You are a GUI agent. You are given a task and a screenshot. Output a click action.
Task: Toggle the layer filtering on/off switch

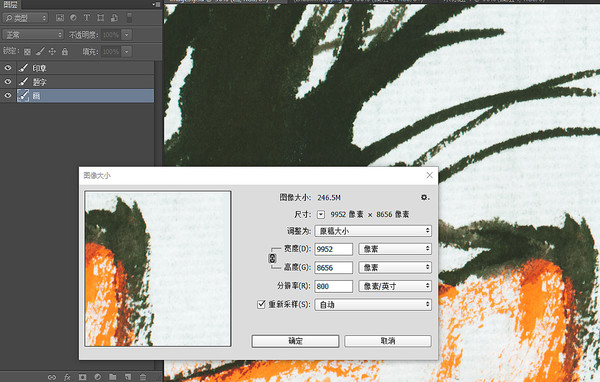pos(129,18)
